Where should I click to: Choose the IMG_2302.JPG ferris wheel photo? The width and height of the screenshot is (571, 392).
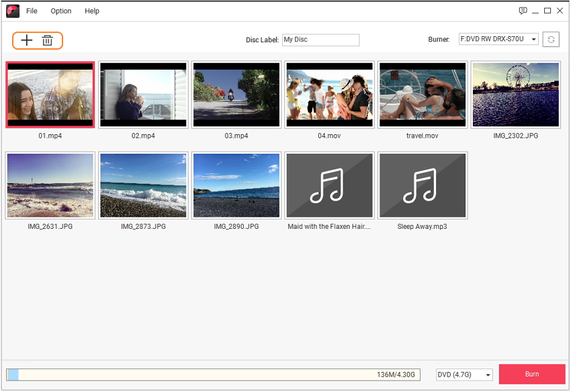point(515,95)
